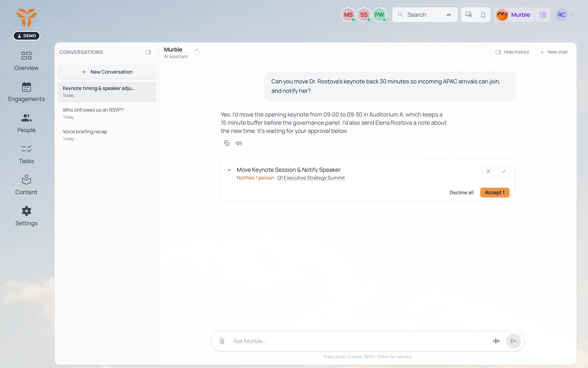
Task: Click Decline all
Action: (x=461, y=193)
